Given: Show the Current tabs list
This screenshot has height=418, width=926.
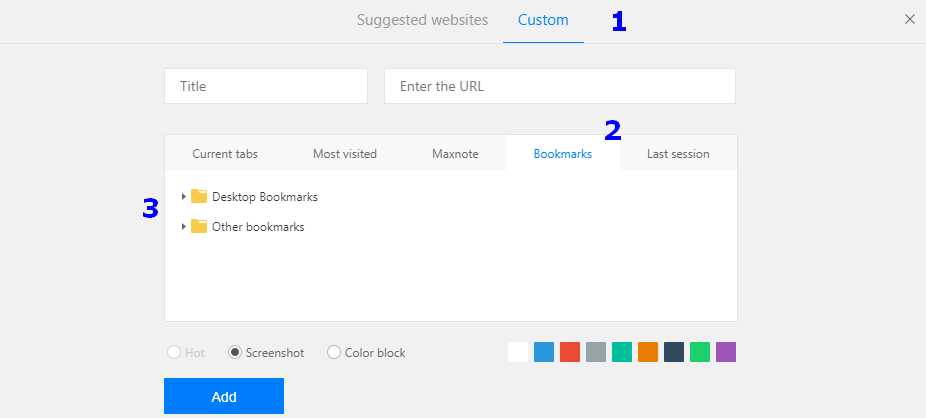Looking at the screenshot, I should coord(225,154).
